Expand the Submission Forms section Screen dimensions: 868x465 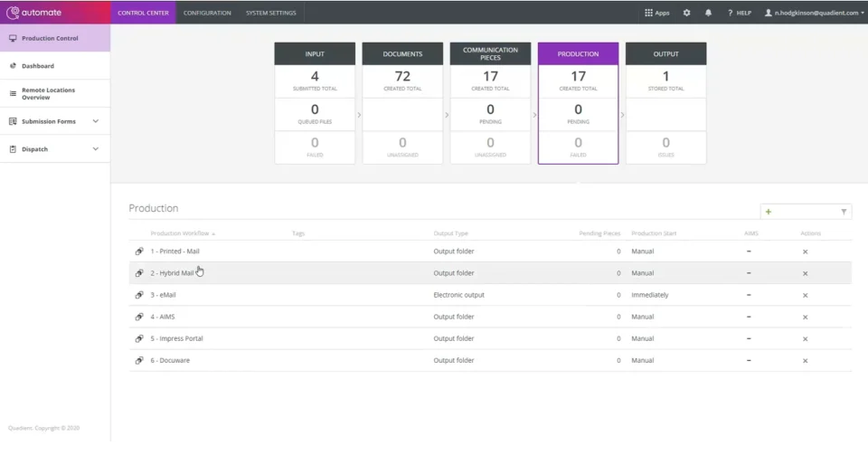tap(55, 121)
